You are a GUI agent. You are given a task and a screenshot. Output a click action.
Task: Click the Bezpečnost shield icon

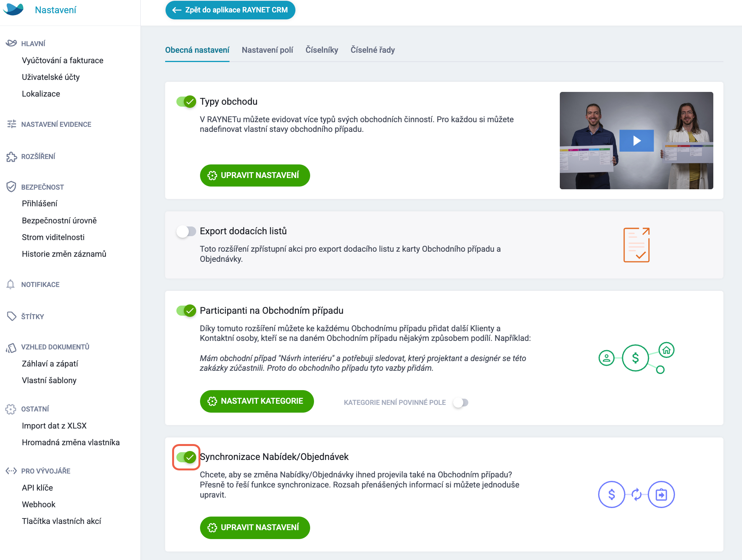[11, 187]
